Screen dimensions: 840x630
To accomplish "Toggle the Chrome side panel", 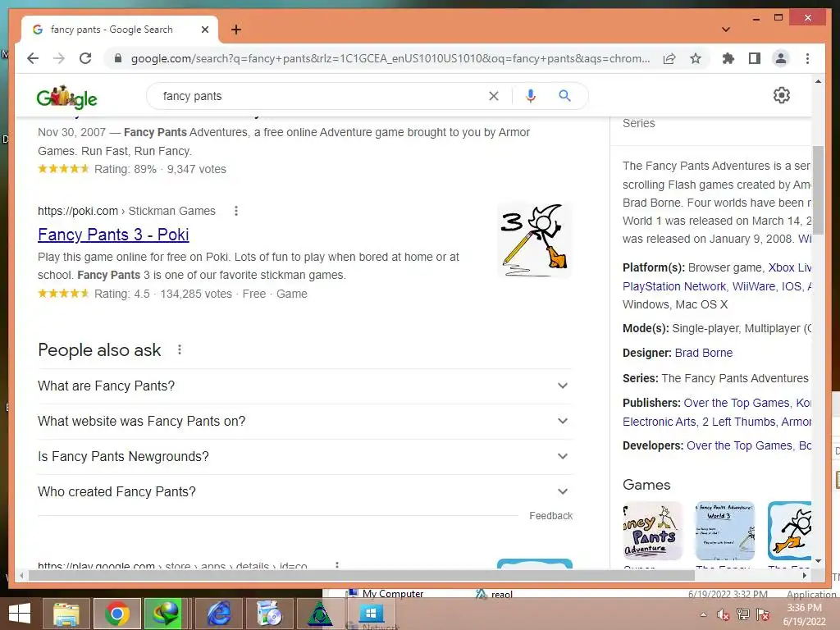I will point(755,58).
